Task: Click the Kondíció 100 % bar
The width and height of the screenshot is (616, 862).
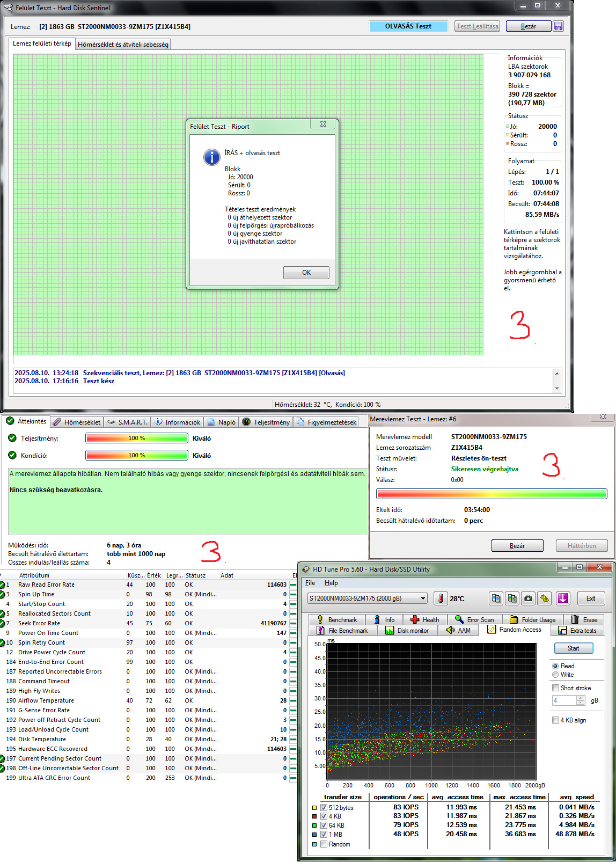Action: pyautogui.click(x=137, y=456)
